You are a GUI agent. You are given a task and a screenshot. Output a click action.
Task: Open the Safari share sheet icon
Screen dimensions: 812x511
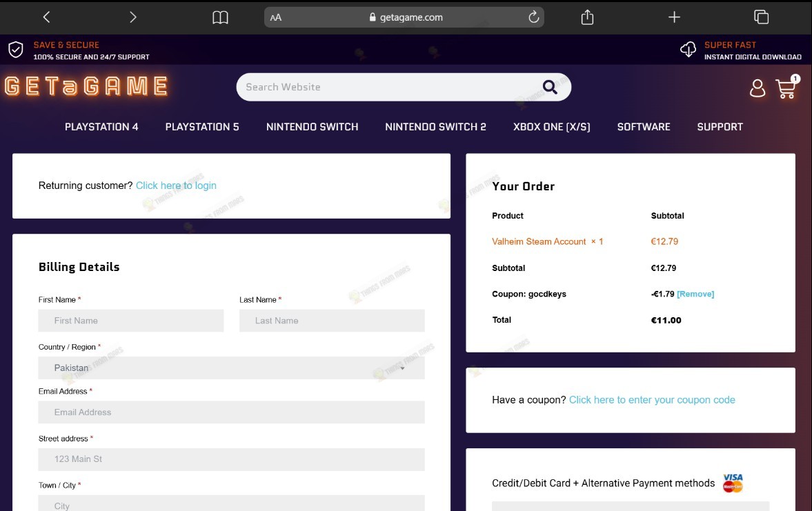(x=587, y=17)
